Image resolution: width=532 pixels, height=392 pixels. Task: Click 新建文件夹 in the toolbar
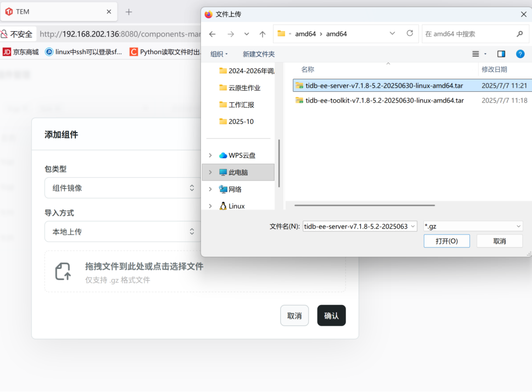point(259,54)
